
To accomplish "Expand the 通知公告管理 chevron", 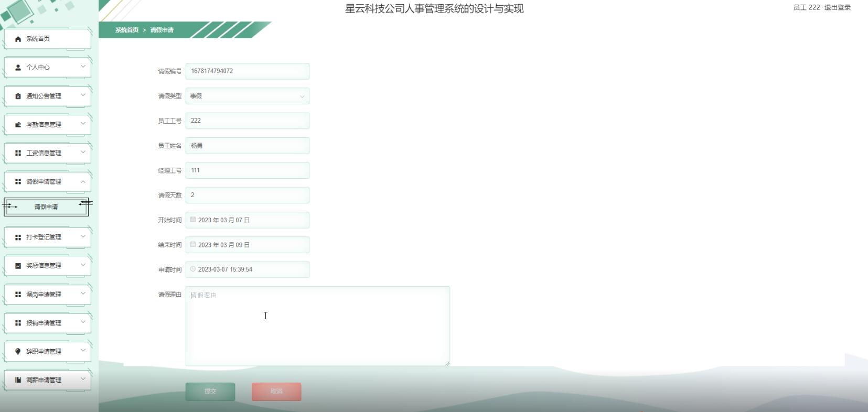I will click(83, 95).
